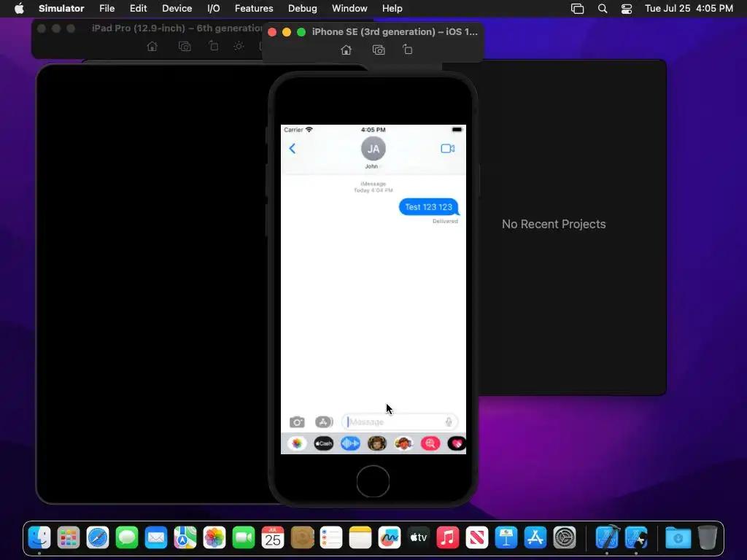Viewport: 747px width, 560px height.
Task: Open the Window menu
Action: point(349,9)
